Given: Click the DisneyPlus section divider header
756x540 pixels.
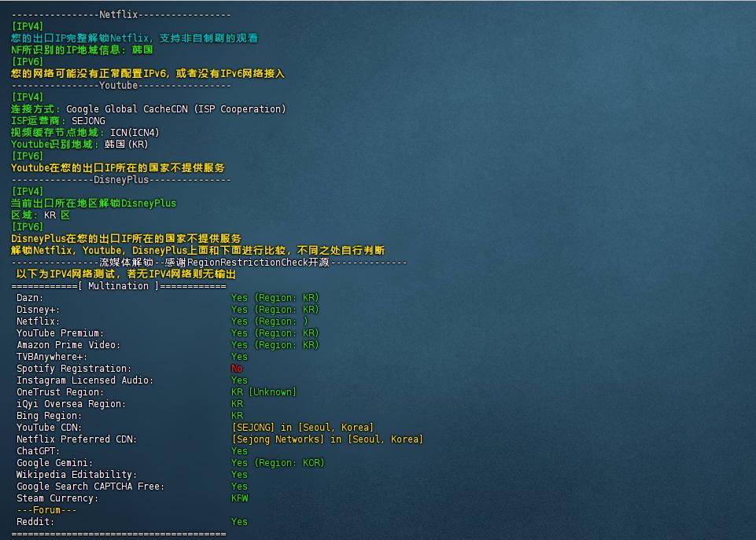Looking at the screenshot, I should [x=121, y=179].
